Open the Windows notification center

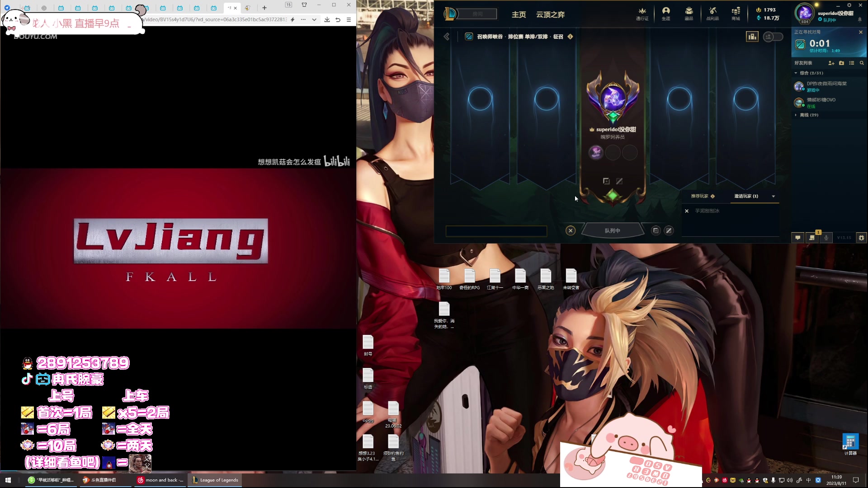click(856, 480)
